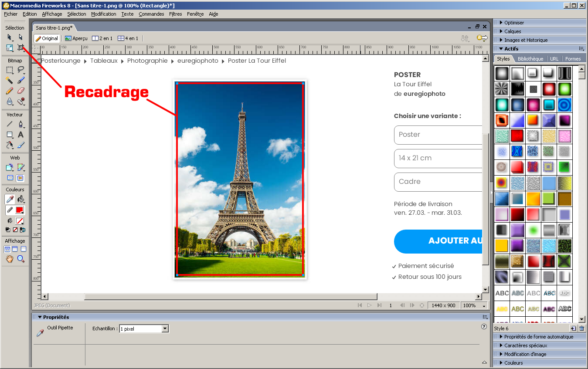Activate the Zoom magnifier tool

click(20, 259)
